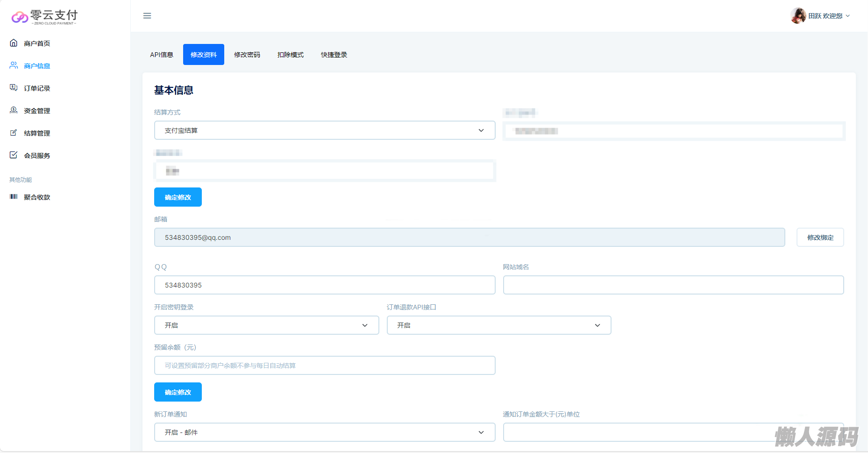Click 确定修改 button below 预留余额 field

[x=178, y=392]
